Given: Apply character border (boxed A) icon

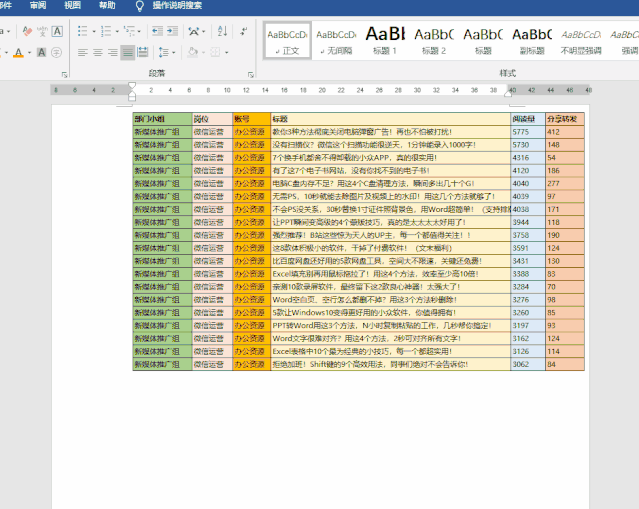Looking at the screenshot, I should 57,31.
